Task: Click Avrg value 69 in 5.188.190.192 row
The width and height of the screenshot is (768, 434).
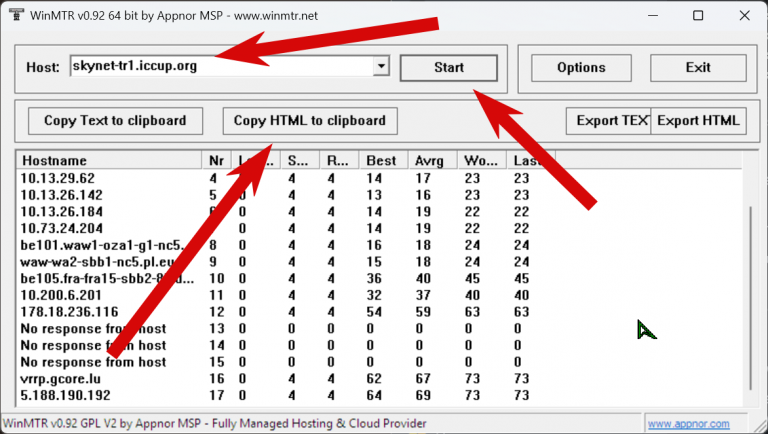Action: 423,395
